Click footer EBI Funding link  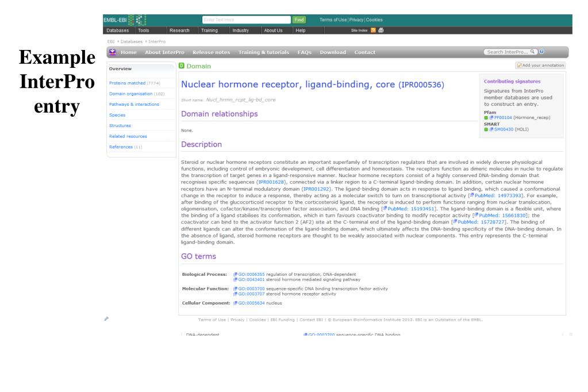click(282, 320)
